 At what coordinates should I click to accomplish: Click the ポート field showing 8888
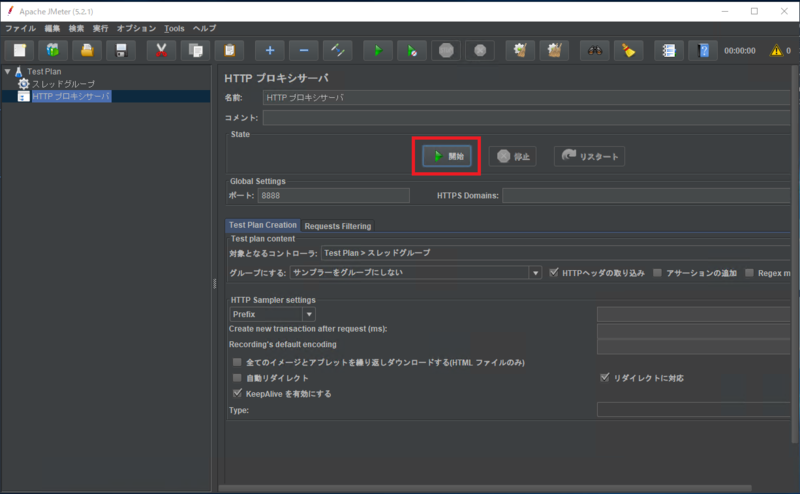334,195
